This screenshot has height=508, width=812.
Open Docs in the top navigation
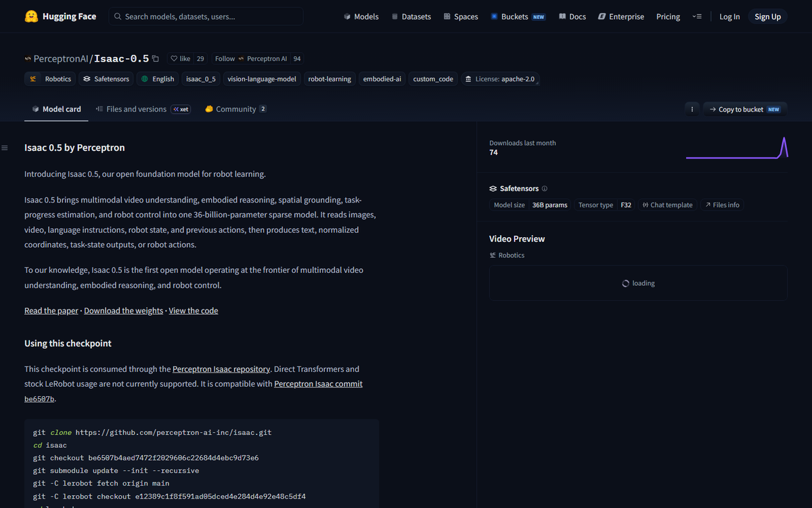point(572,16)
